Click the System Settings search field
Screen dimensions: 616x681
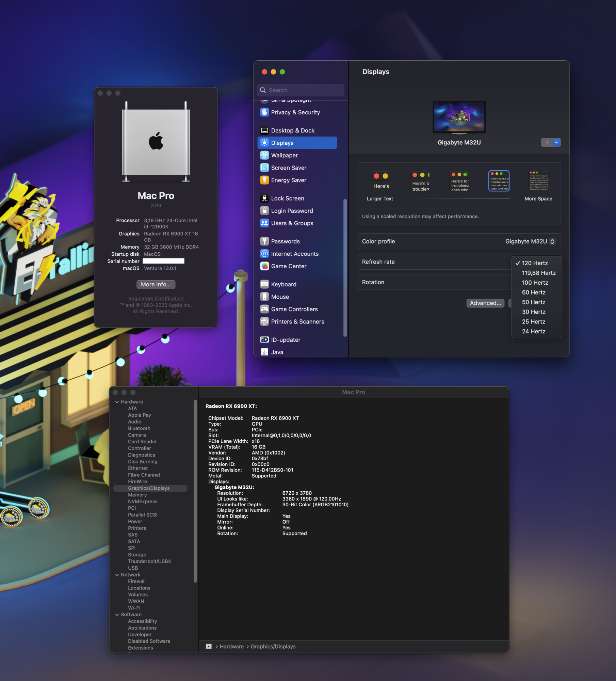click(x=301, y=90)
